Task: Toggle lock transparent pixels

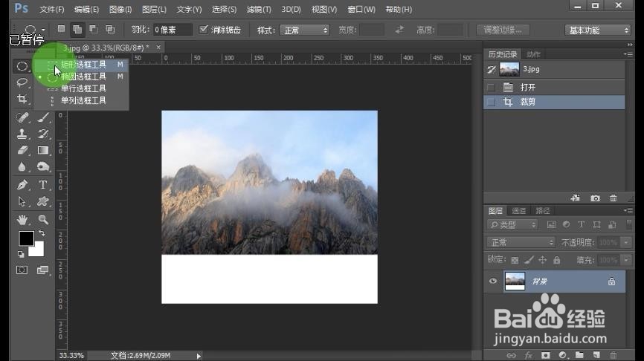Action: [x=515, y=260]
